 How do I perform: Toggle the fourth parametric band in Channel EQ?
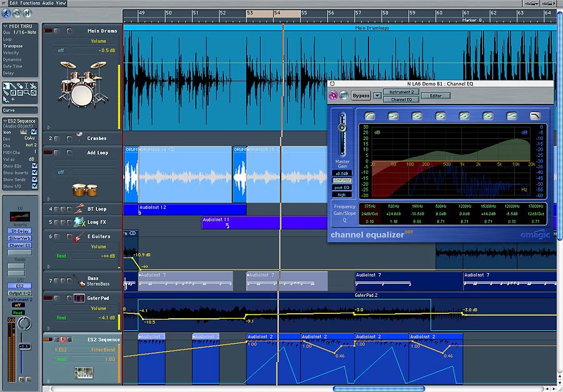click(487, 116)
